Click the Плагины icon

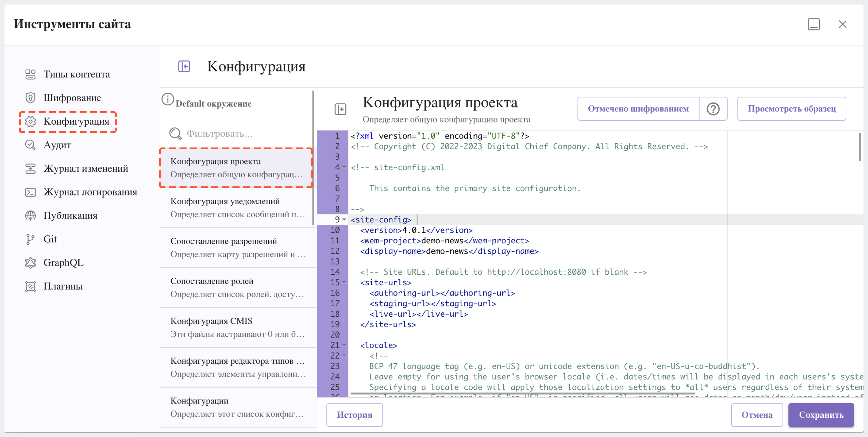pyautogui.click(x=30, y=287)
